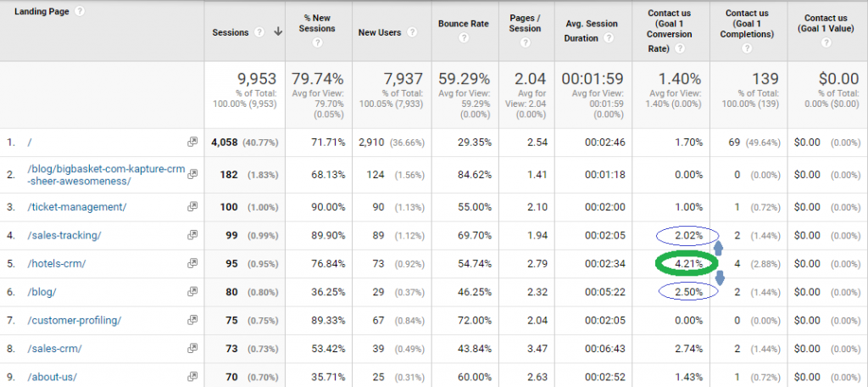Open help icon under Bounce Rate header
Screen dimensions: 868x387
click(465, 37)
